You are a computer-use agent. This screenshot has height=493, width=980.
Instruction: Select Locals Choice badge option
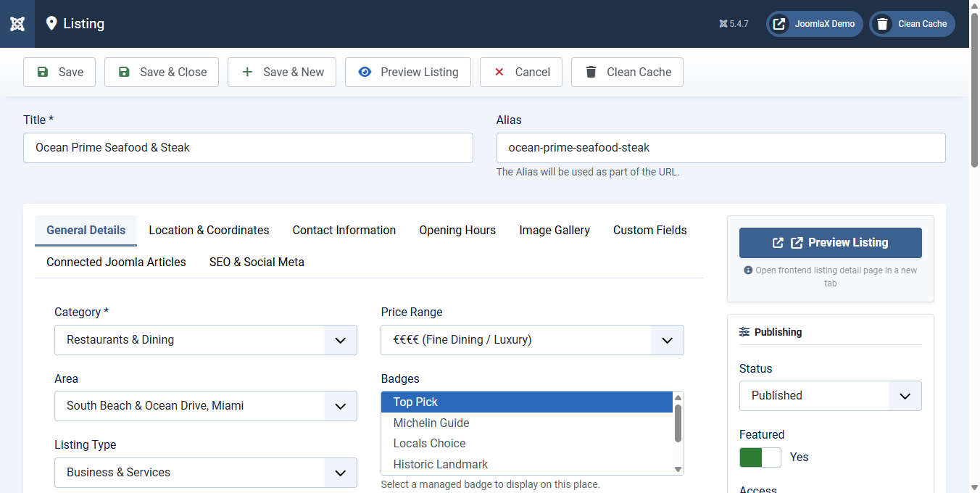(x=527, y=444)
